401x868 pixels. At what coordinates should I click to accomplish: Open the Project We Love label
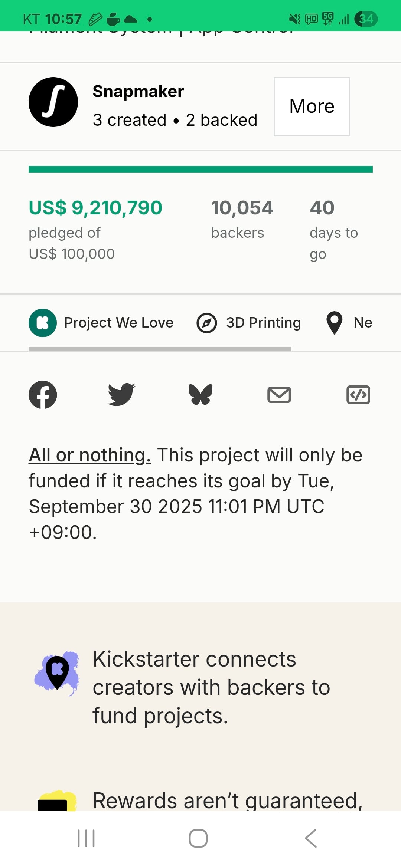[x=119, y=323]
